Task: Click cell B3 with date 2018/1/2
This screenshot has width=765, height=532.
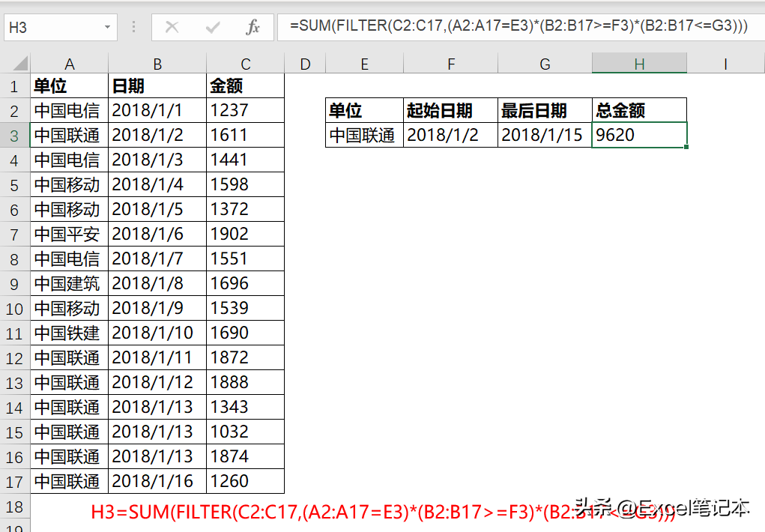Action: point(157,135)
